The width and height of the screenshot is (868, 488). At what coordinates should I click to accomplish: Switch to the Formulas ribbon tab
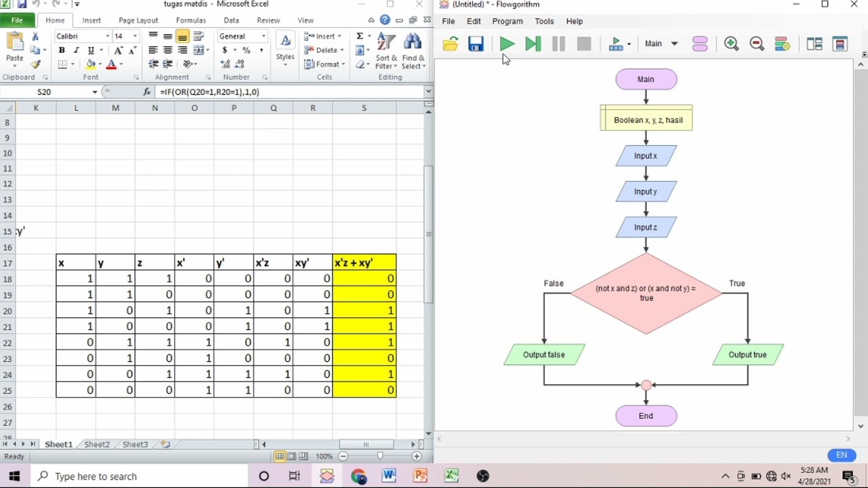point(191,20)
